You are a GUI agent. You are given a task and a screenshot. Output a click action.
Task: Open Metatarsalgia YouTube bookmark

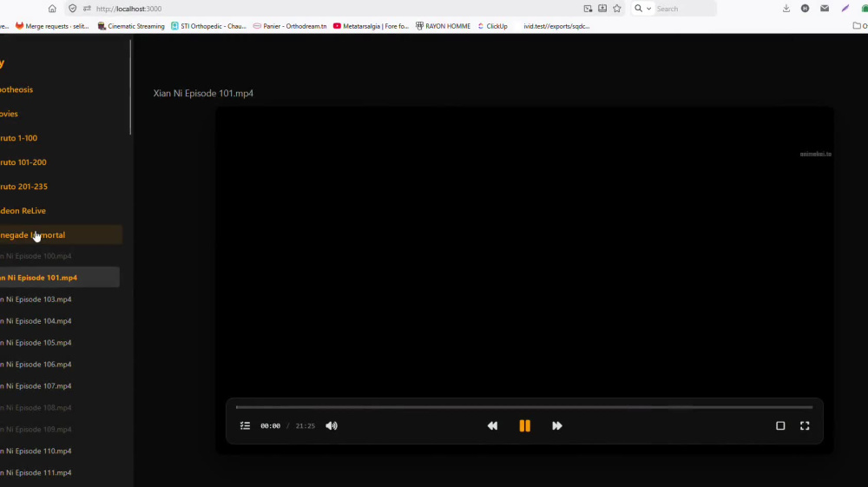(x=371, y=26)
